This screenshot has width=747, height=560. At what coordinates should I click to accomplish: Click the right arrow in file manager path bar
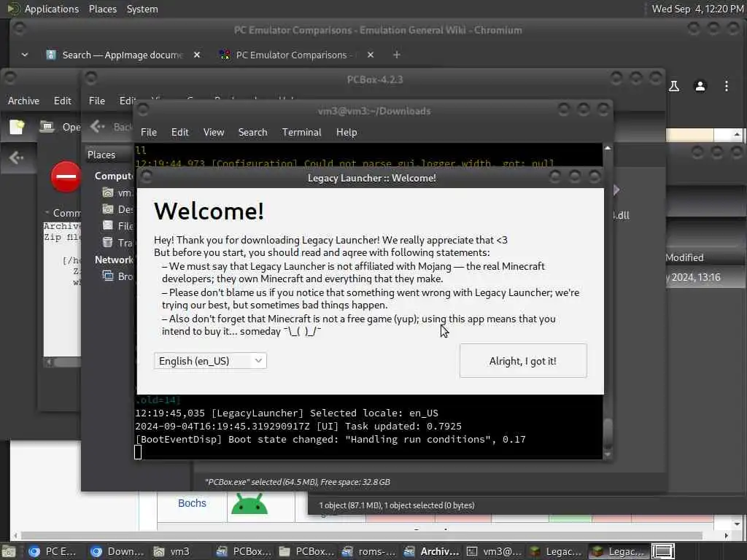coord(616,190)
